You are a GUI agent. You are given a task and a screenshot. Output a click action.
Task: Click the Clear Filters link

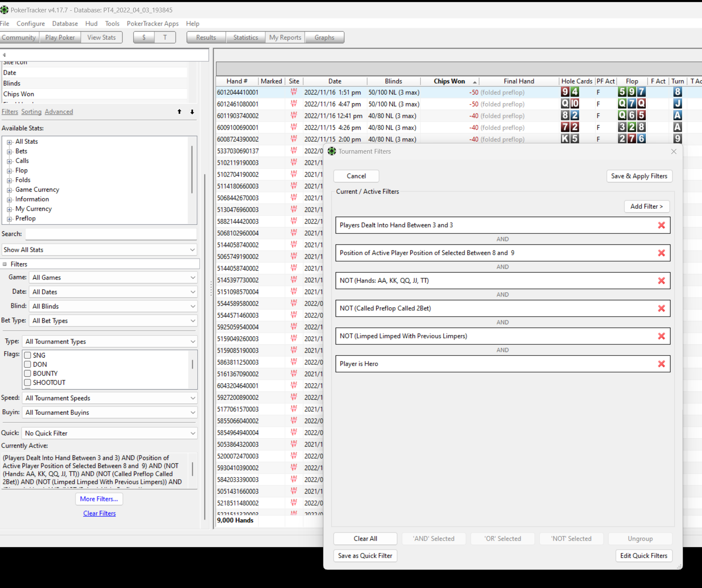click(x=99, y=513)
